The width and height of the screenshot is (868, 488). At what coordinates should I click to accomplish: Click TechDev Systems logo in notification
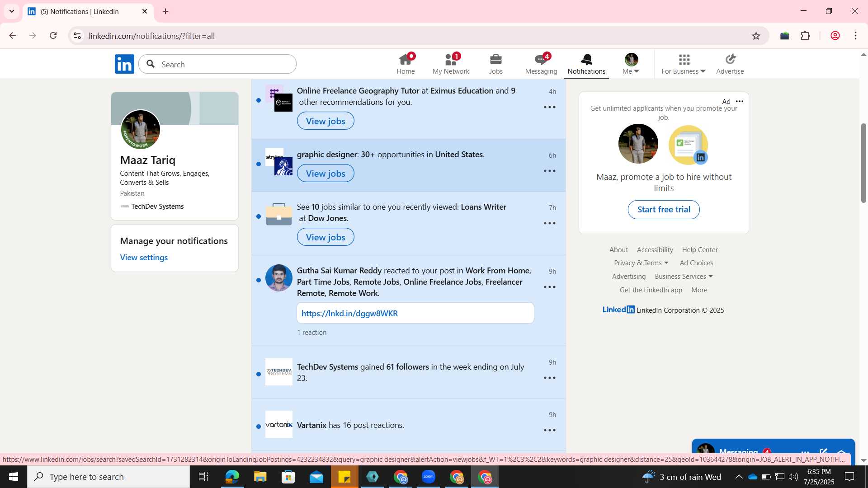[279, 372]
